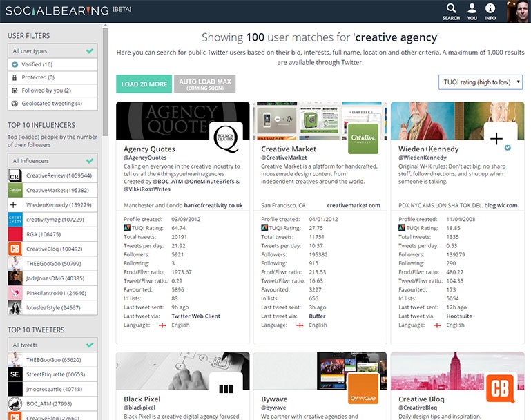This screenshot has height=420, width=531.
Task: Open the @WiedenKennedy handle link
Action: coord(423,157)
